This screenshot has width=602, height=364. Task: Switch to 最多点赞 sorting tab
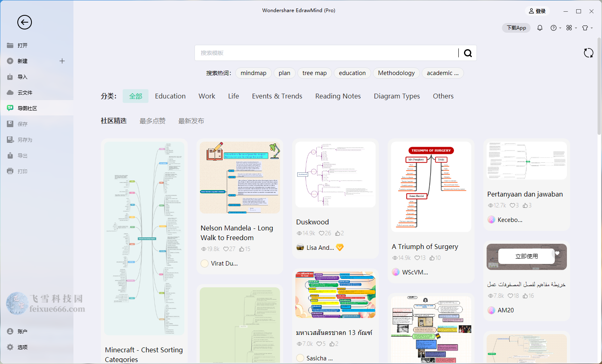tap(153, 121)
